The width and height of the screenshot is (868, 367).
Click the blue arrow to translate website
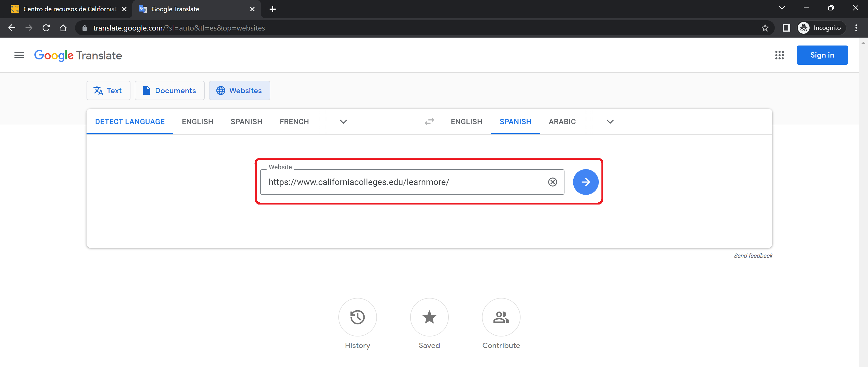click(586, 182)
